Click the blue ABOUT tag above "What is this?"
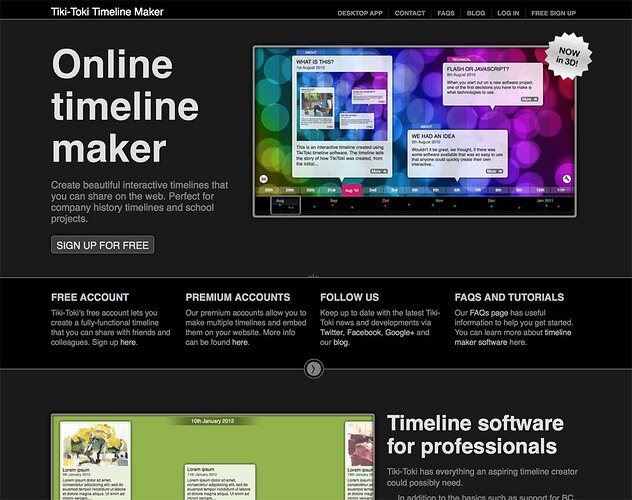The width and height of the screenshot is (632, 500). pos(310,52)
